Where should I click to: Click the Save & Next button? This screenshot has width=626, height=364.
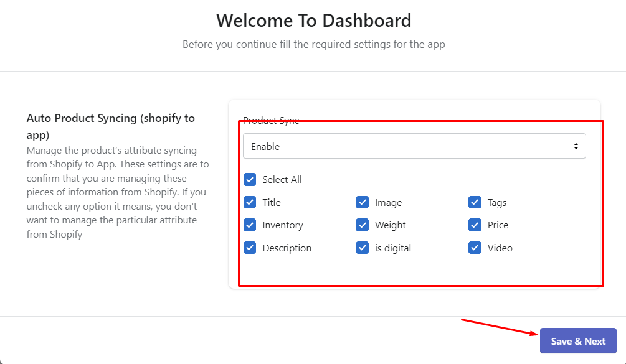click(x=578, y=341)
